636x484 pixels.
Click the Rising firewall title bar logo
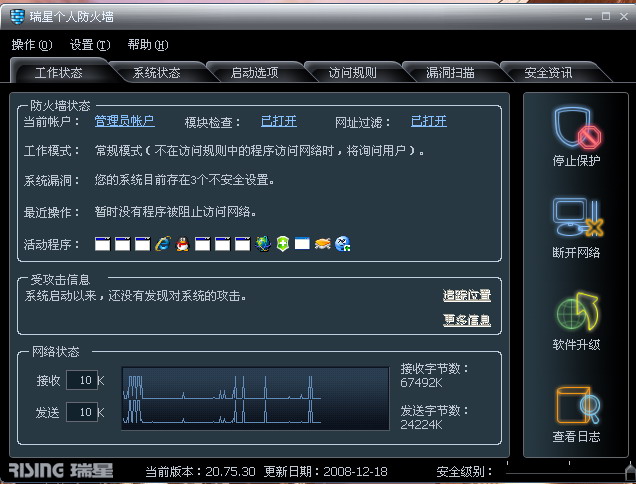click(17, 17)
